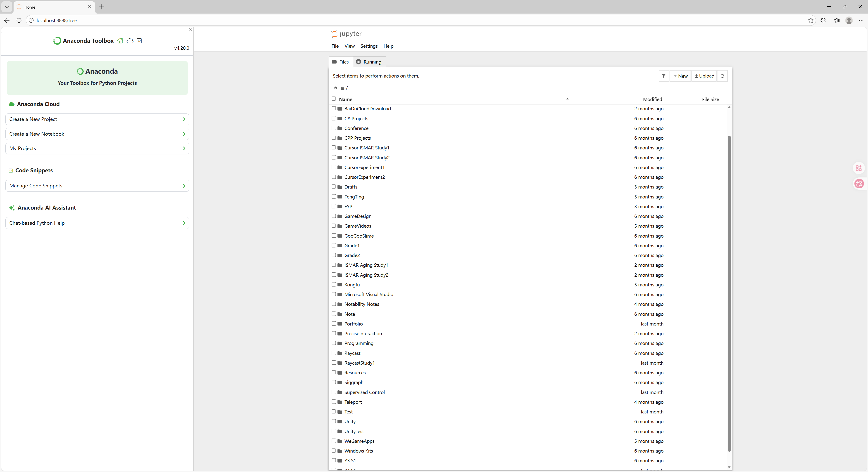
Task: Click the Upload button
Action: [704, 76]
